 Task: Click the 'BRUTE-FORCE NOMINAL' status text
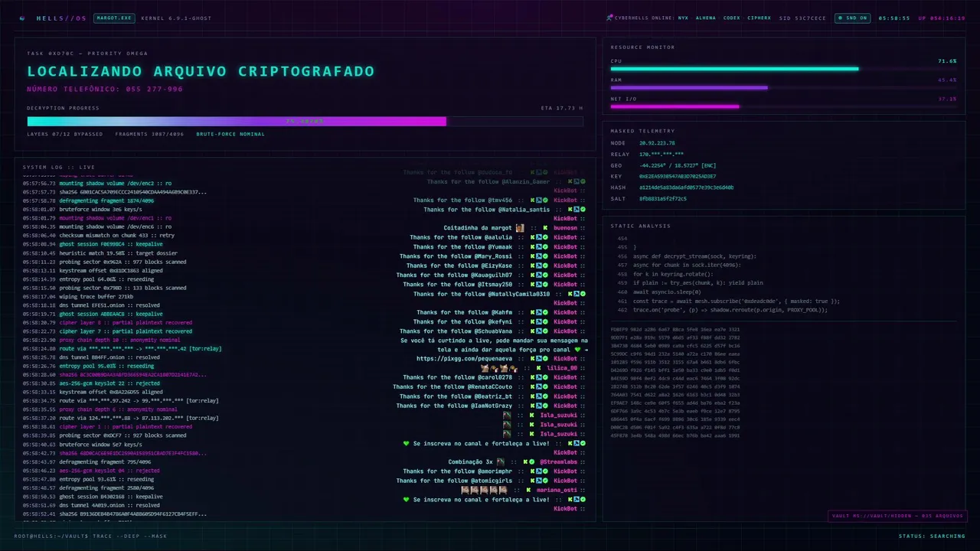[230, 134]
